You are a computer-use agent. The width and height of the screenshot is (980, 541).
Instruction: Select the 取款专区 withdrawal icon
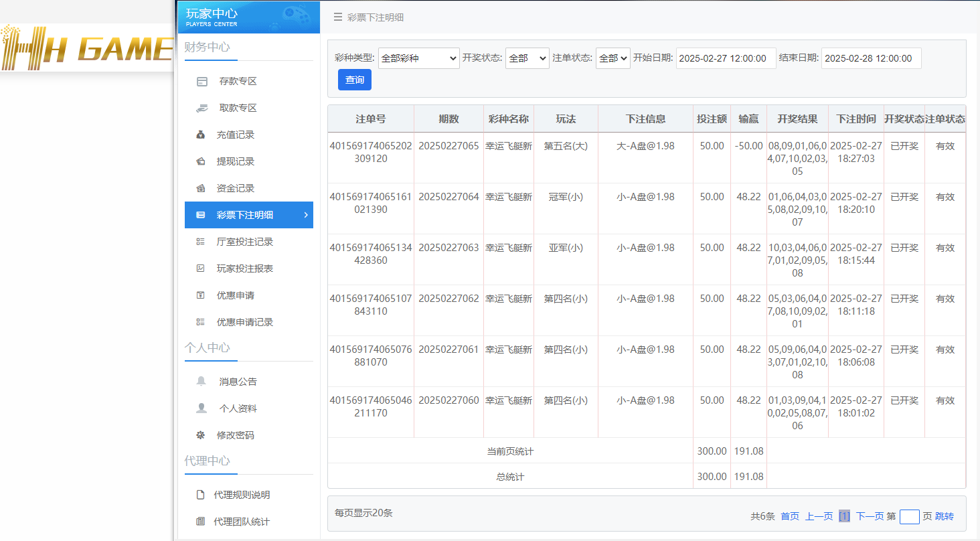tap(201, 108)
